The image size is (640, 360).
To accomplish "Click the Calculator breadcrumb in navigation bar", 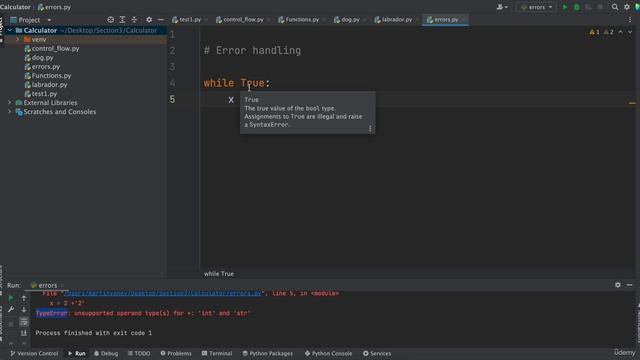I will [x=16, y=7].
